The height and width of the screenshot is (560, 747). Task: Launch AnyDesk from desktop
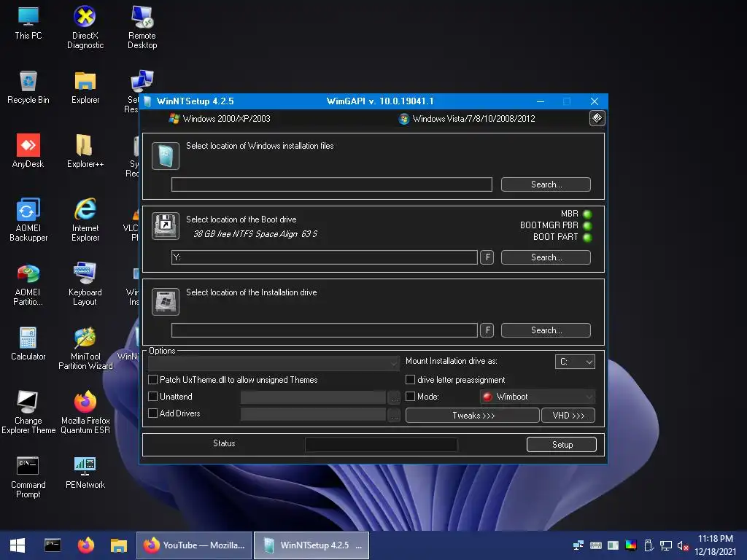point(28,151)
